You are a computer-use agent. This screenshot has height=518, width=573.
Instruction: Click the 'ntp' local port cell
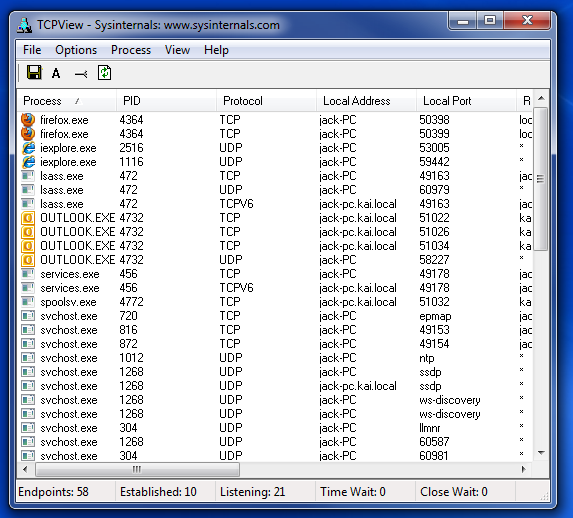coord(426,358)
